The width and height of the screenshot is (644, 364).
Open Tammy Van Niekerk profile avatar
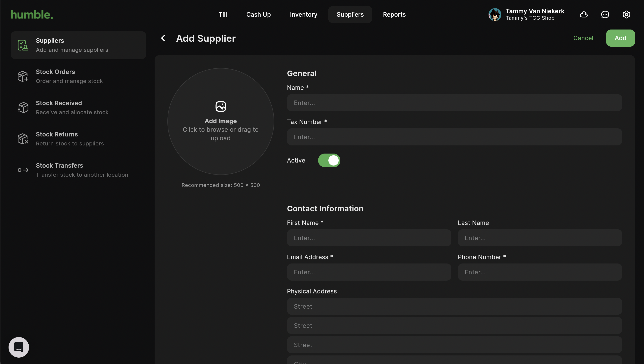click(495, 15)
